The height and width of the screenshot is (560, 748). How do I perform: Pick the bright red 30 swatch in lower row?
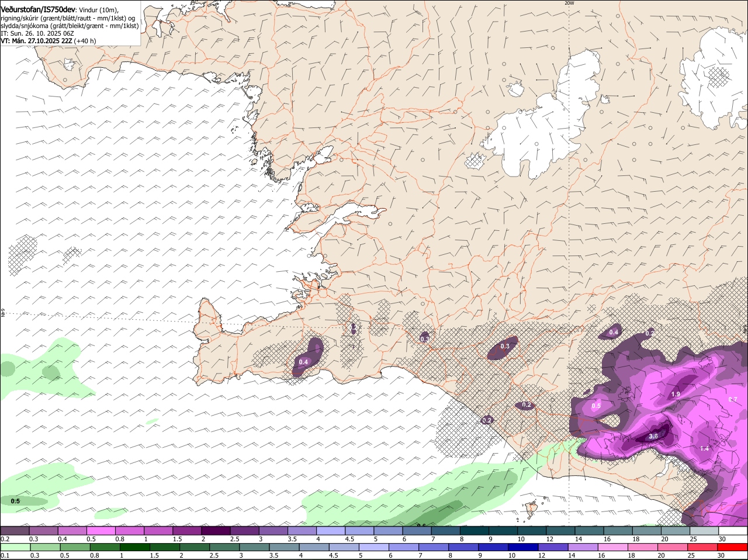tap(733, 547)
